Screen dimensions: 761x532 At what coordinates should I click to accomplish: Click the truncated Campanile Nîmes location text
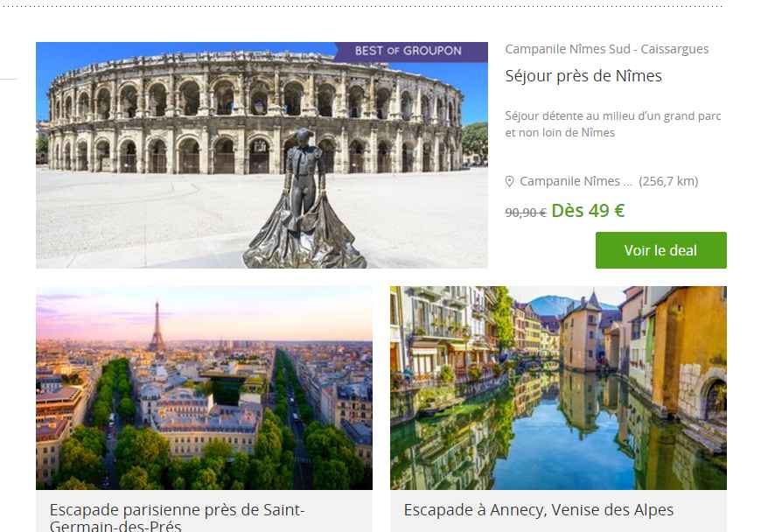[x=576, y=181]
